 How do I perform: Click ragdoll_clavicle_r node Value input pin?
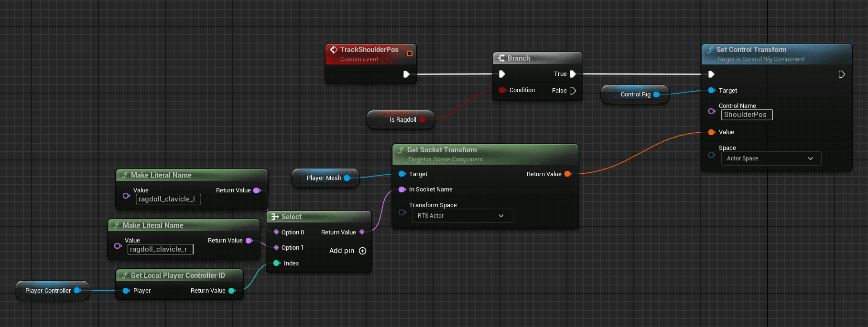point(118,246)
